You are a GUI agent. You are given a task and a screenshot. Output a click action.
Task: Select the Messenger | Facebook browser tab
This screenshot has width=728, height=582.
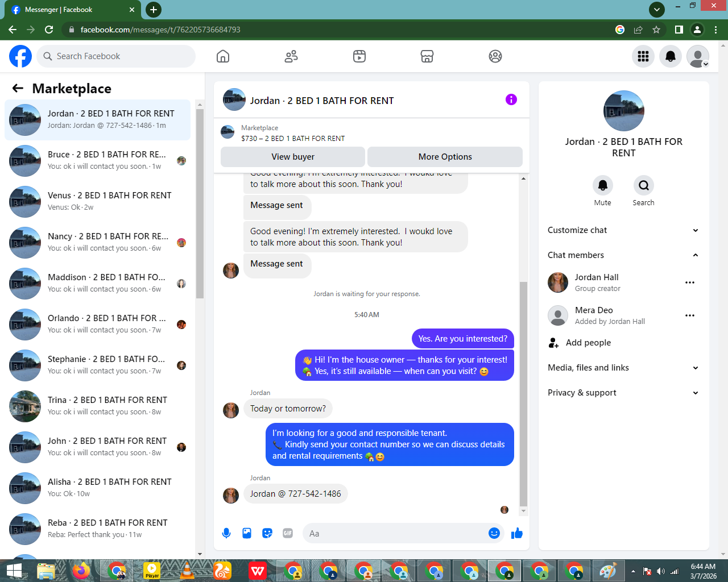[73, 10]
